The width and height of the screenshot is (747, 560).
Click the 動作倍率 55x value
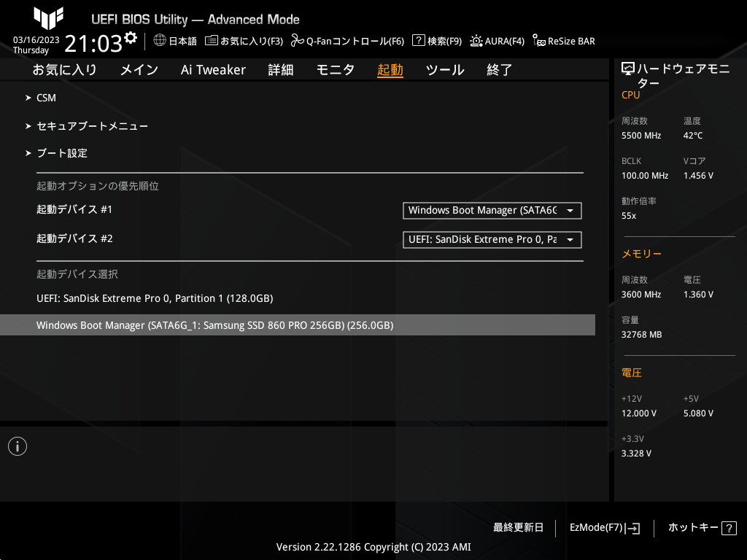point(629,216)
